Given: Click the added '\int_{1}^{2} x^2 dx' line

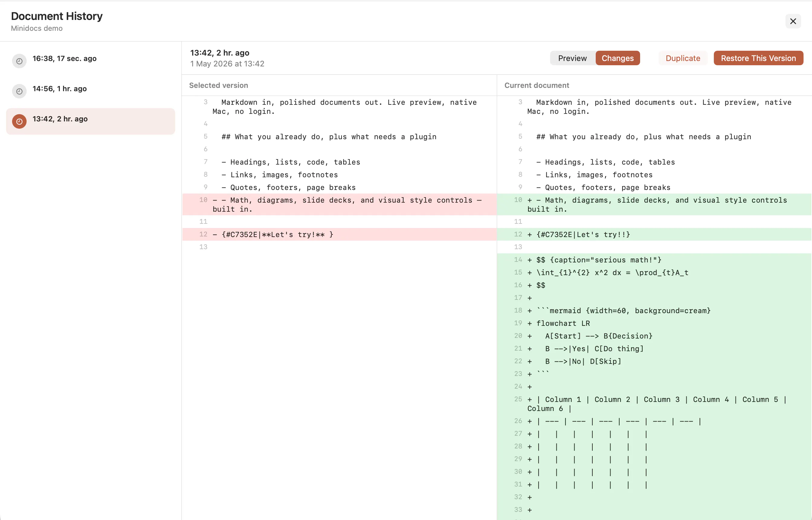Looking at the screenshot, I should [x=654, y=272].
